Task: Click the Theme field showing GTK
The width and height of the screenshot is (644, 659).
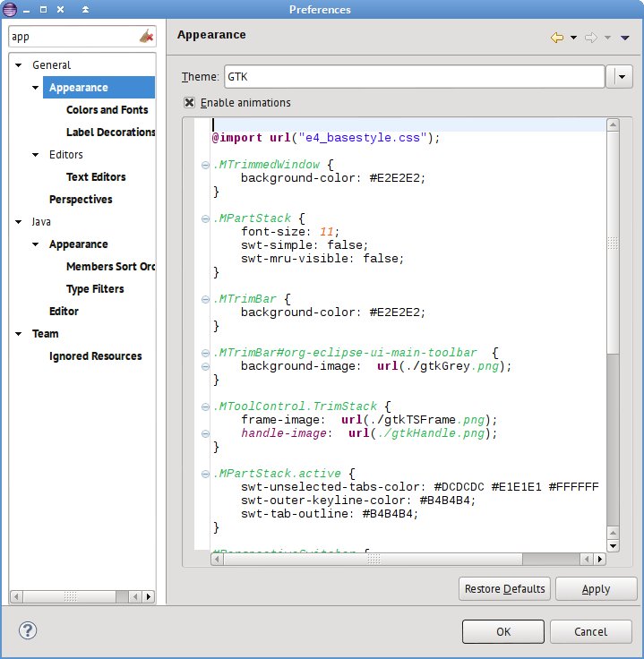Action: (x=414, y=76)
